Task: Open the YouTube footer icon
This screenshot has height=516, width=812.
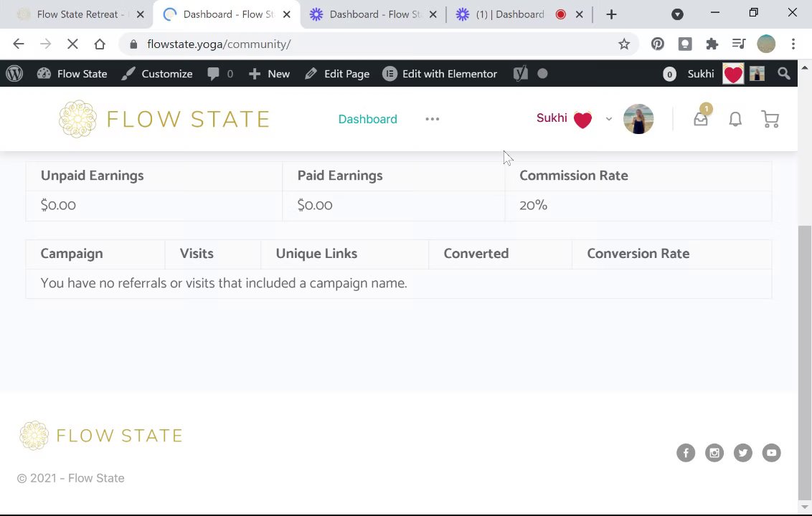Action: tap(771, 453)
